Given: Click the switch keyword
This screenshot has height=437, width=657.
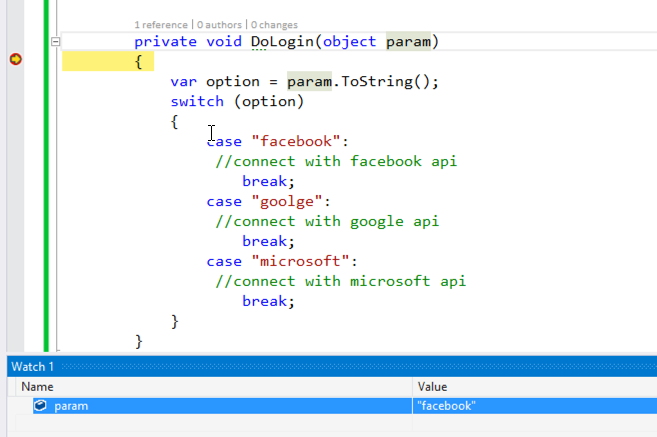Looking at the screenshot, I should click(197, 101).
